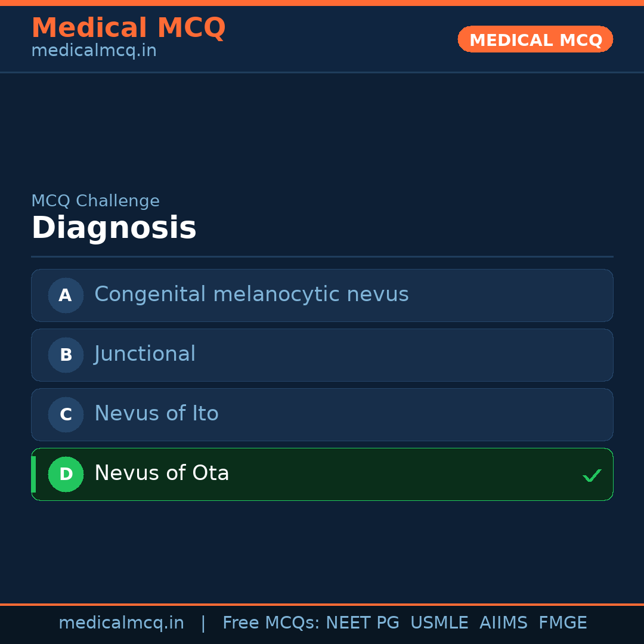This screenshot has width=644, height=644.
Task: Click medicalmcq.in in the footer
Action: pyautogui.click(x=122, y=623)
